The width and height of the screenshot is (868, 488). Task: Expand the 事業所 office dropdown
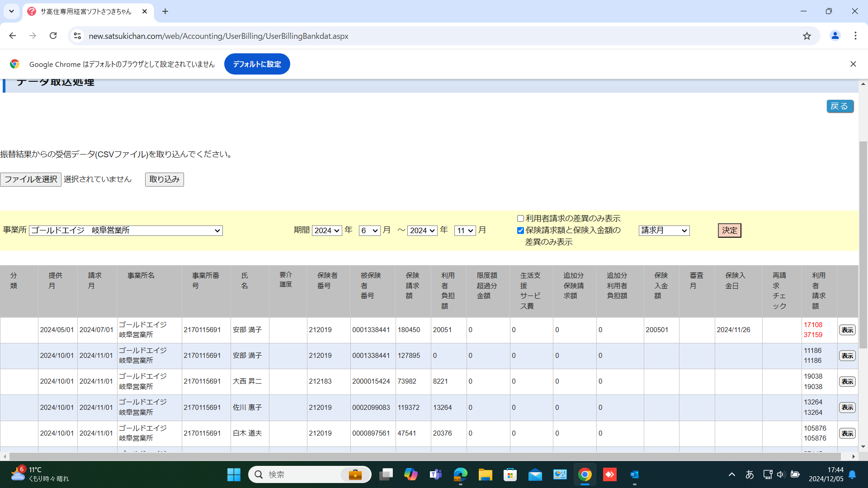coord(126,230)
